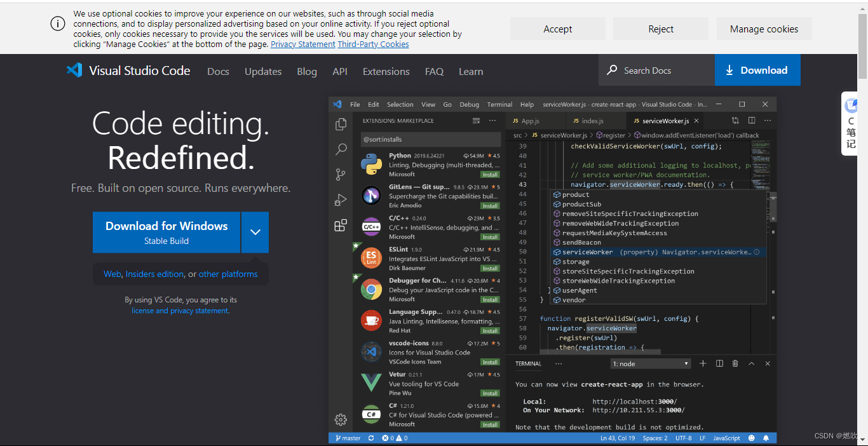Click the Python extension icon
868x446 pixels.
(x=371, y=165)
